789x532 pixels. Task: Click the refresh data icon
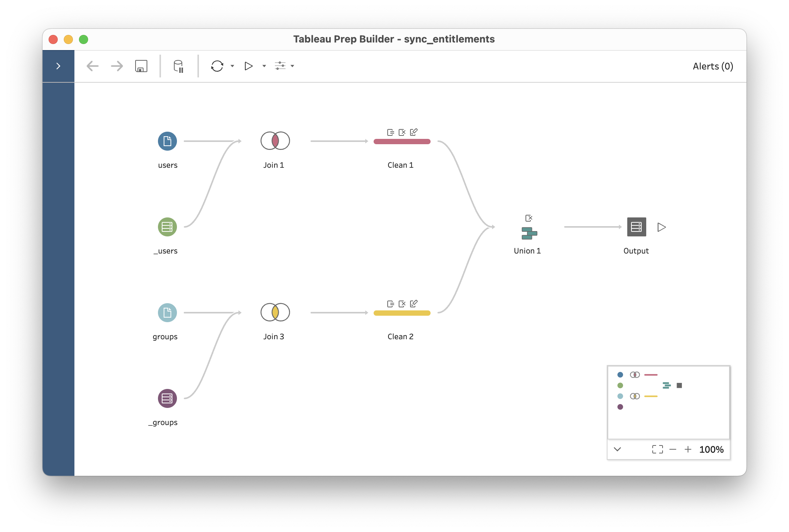coord(217,66)
